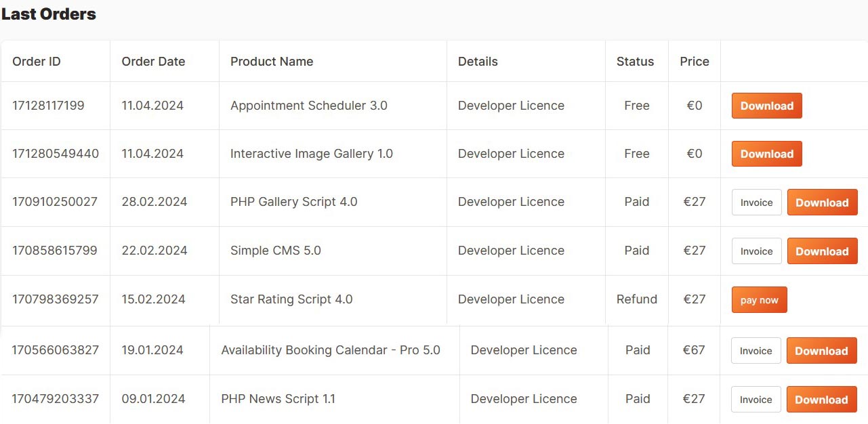Click the Status column header
The width and height of the screenshot is (868, 424).
[x=635, y=62]
